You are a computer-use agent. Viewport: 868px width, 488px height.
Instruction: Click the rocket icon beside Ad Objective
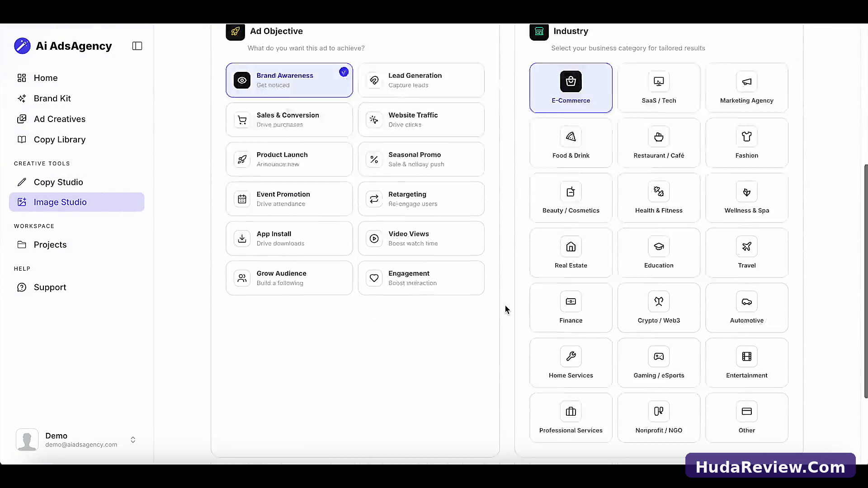235,32
